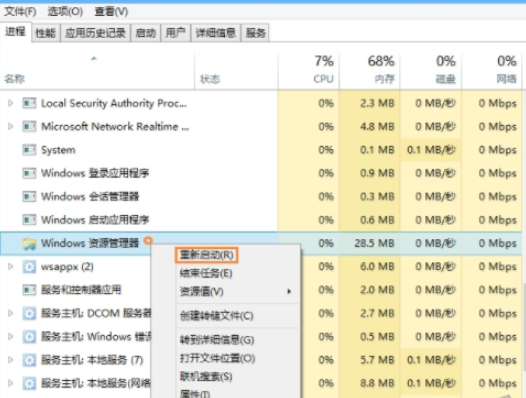This screenshot has width=526, height=398.
Task: Click the 服务和控制器应用 icon
Action: click(29, 290)
